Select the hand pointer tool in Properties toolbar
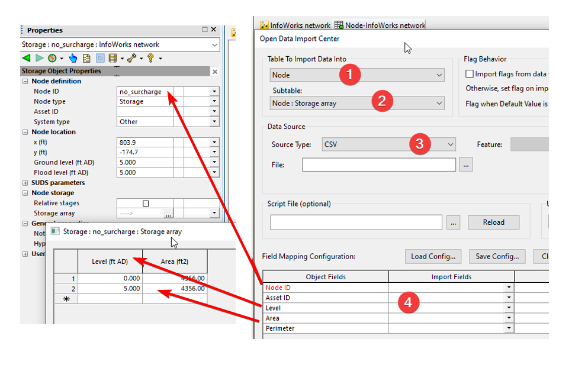The image size is (588, 368). coord(73,58)
